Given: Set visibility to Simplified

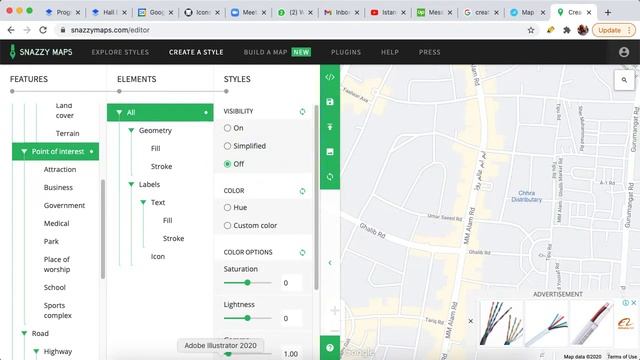Looking at the screenshot, I should click(x=227, y=146).
